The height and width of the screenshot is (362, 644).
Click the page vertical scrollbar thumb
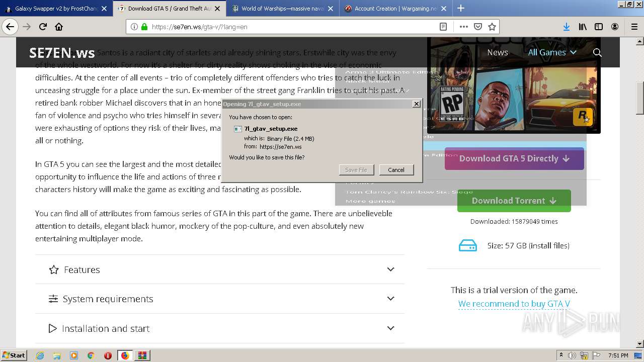click(640, 98)
